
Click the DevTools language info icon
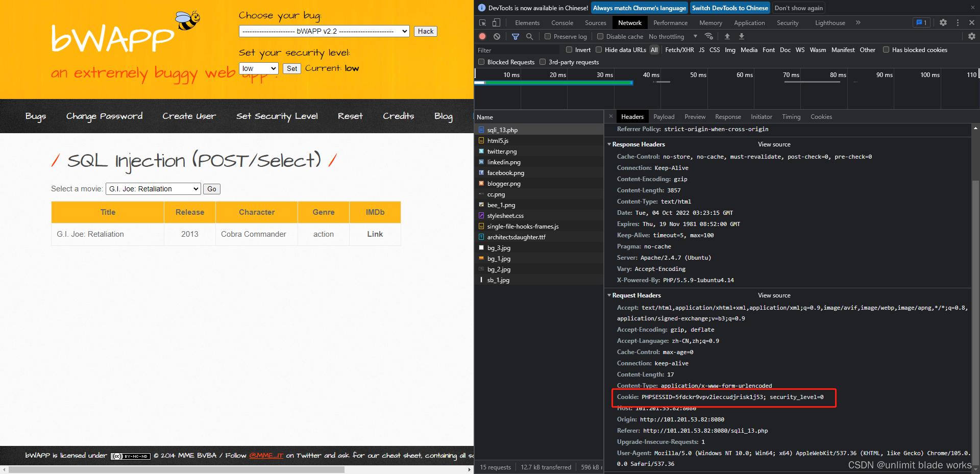click(481, 8)
